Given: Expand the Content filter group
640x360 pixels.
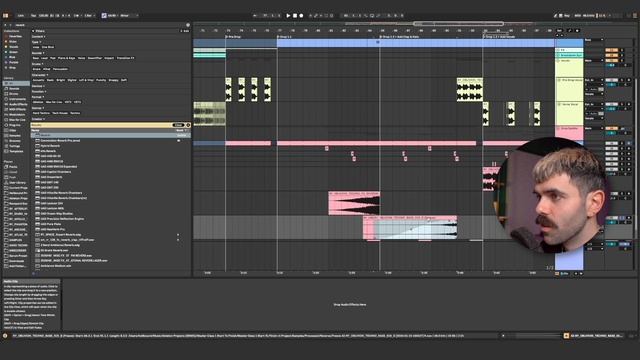Looking at the screenshot, I should click(x=38, y=36).
